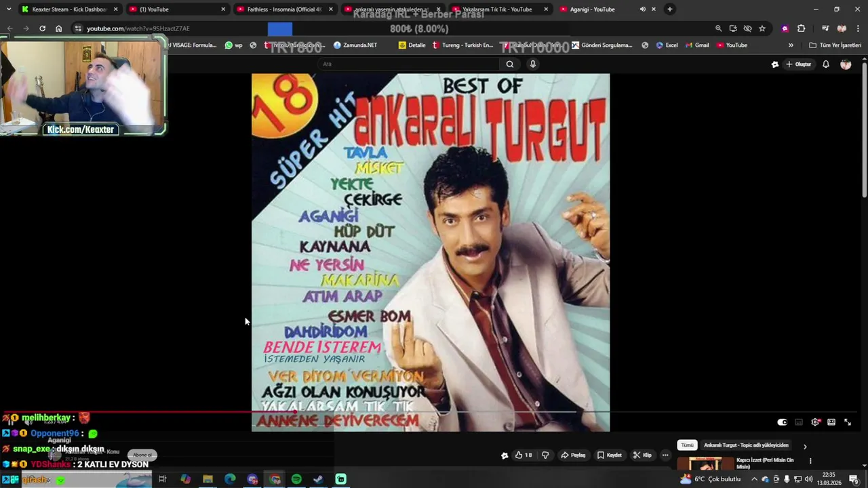868x488 pixels.
Task: Open Copilot from the taskbar
Action: tap(185, 479)
